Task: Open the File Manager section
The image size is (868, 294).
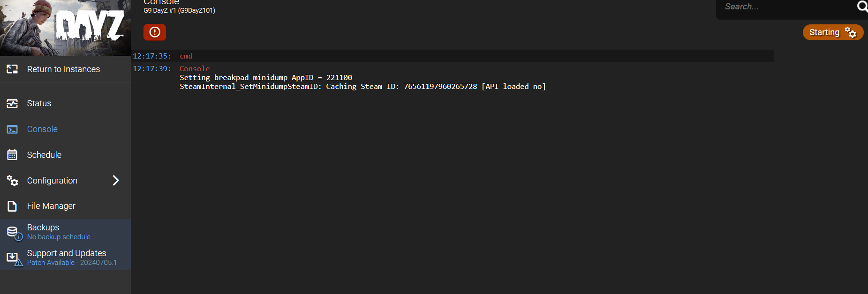Action: click(65, 206)
